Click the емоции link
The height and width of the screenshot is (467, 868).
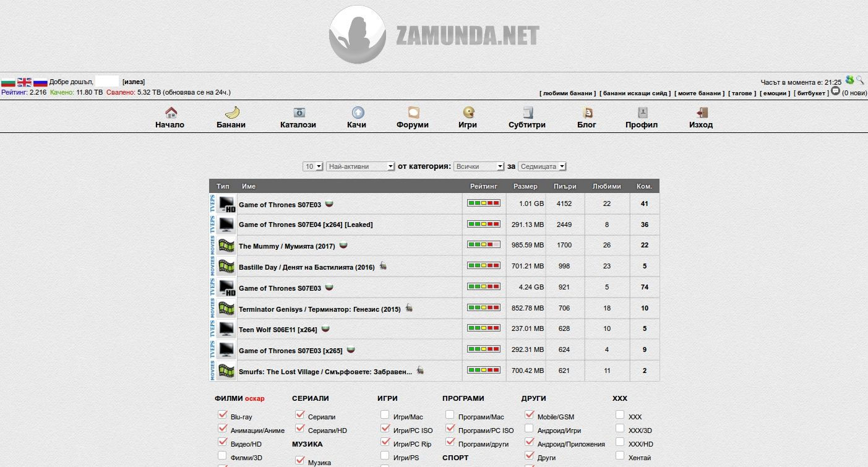click(x=775, y=93)
